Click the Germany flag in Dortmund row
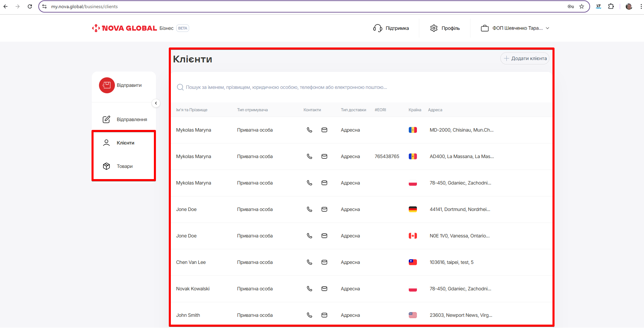 412,209
